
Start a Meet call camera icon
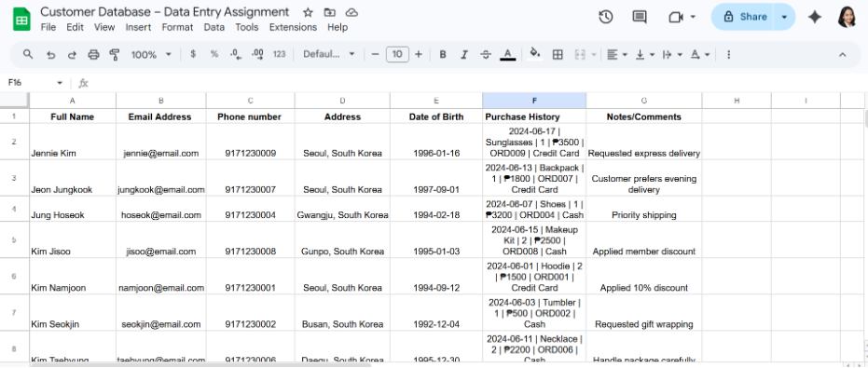(x=675, y=17)
